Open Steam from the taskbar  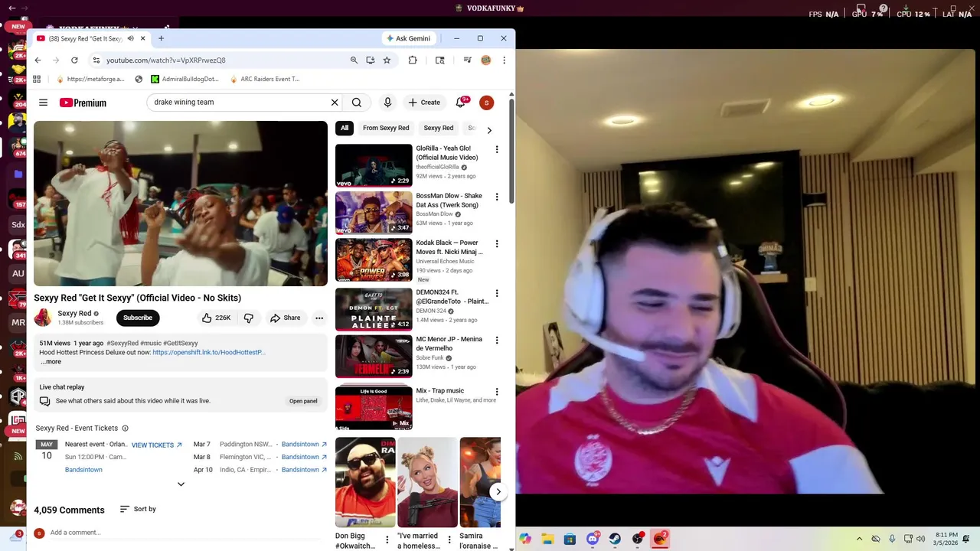click(x=615, y=539)
